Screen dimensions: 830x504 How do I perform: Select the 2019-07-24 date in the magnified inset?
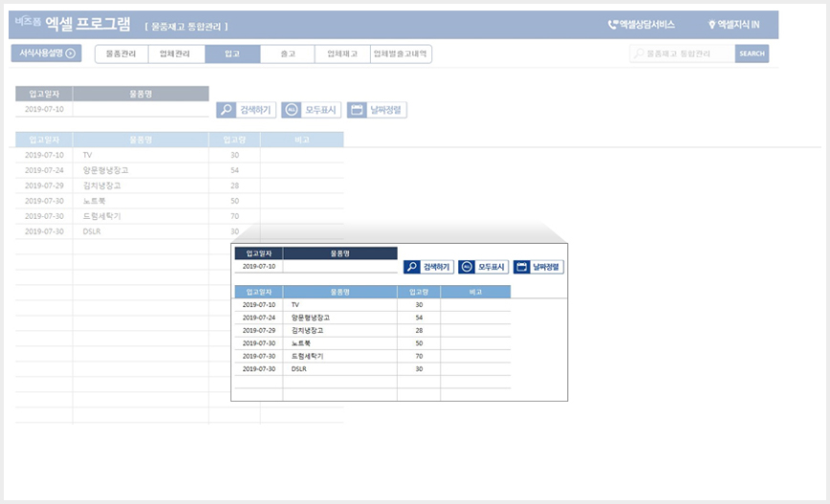tap(259, 318)
